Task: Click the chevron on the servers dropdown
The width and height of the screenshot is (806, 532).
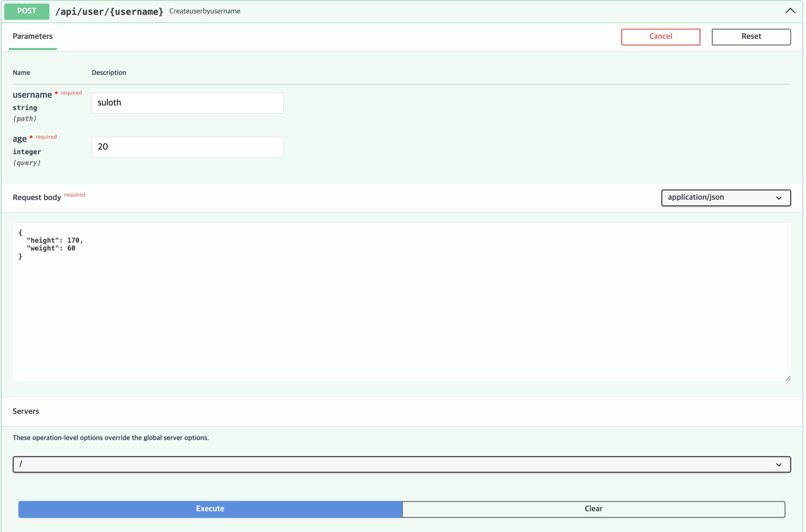Action: tap(778, 465)
